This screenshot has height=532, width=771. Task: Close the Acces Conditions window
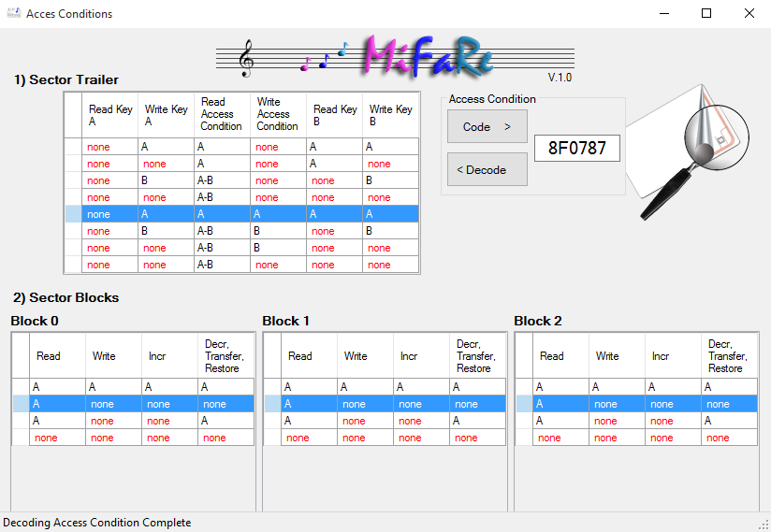pos(749,13)
